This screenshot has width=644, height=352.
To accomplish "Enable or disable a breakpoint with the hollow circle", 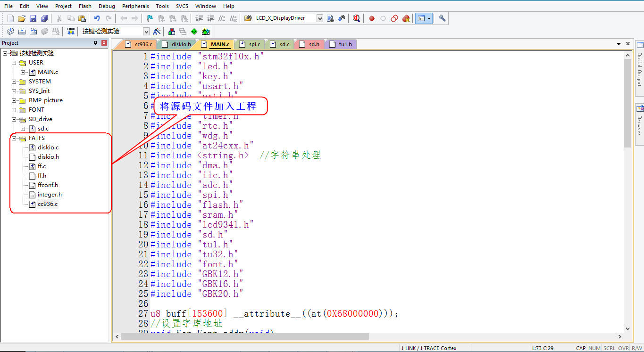I will pos(383,18).
